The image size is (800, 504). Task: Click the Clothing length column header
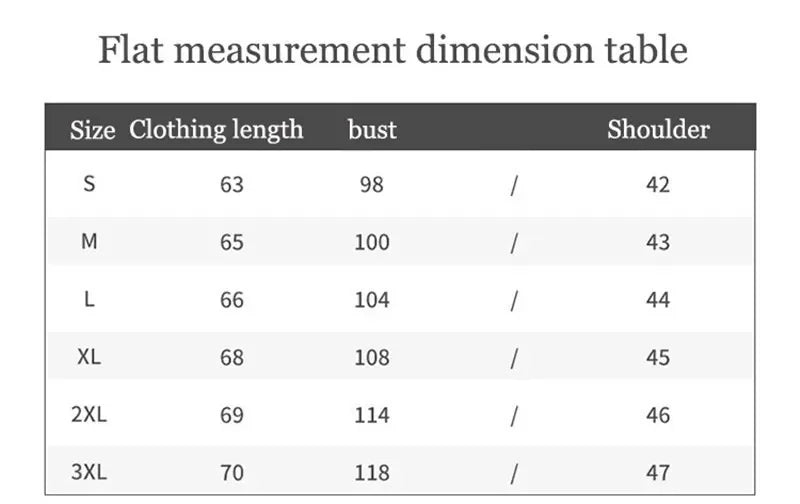(x=216, y=130)
